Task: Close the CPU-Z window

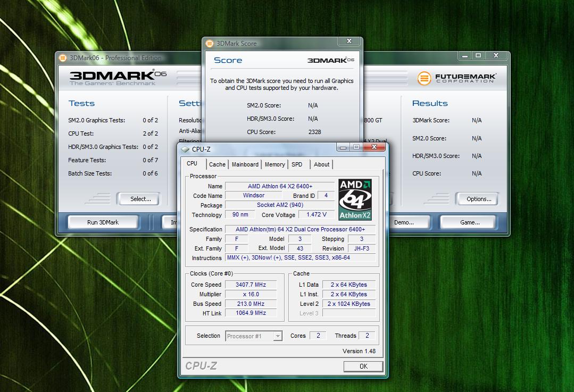Action: point(374,147)
